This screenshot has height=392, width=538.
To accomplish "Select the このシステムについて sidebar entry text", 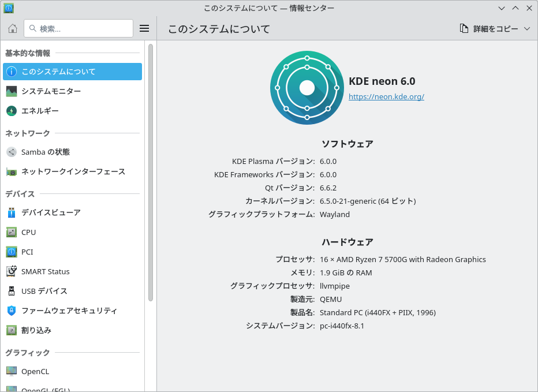I will (x=58, y=72).
